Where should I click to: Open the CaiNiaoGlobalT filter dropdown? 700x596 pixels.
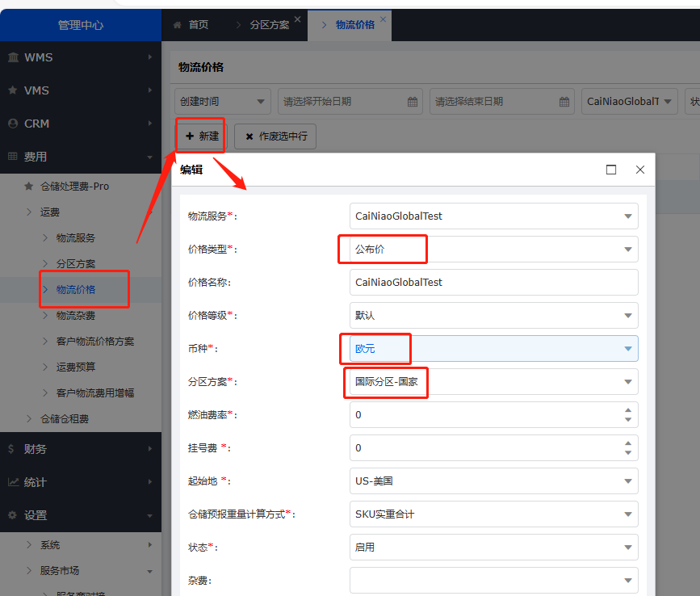pyautogui.click(x=630, y=101)
